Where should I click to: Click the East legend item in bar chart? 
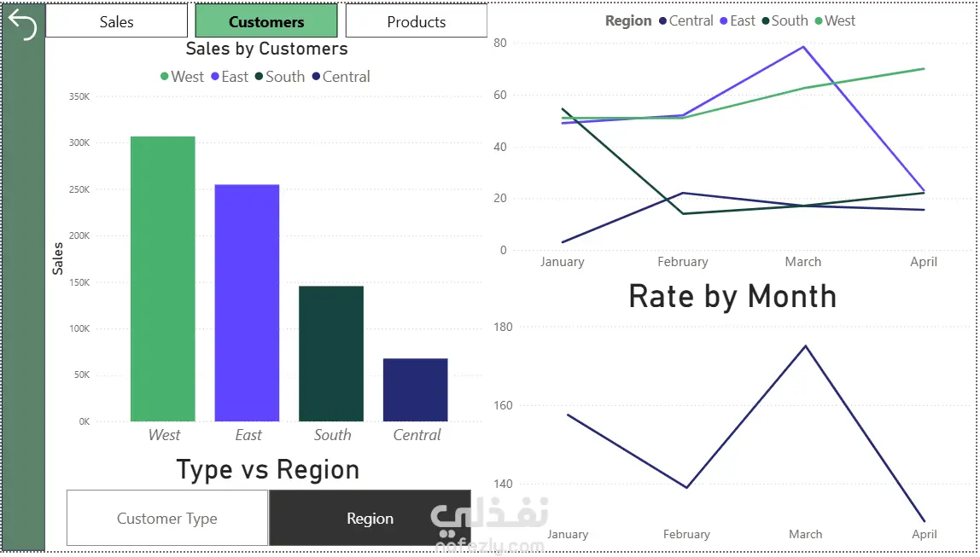(230, 76)
